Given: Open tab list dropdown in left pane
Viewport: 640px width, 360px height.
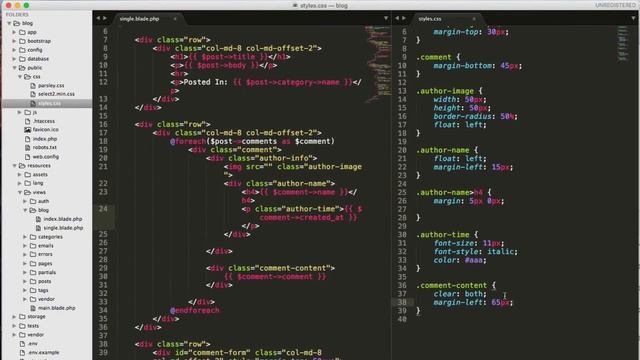Looking at the screenshot, I should coord(386,18).
